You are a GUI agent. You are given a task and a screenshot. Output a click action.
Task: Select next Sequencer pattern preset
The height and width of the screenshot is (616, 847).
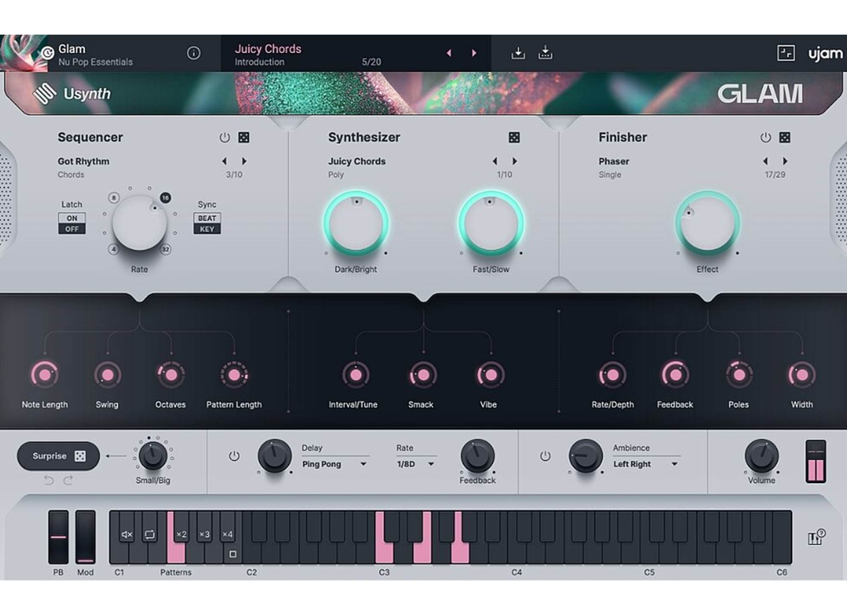tap(244, 161)
